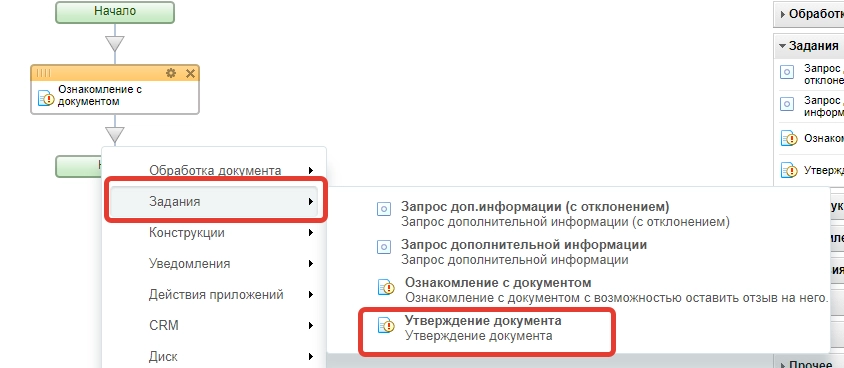Click arrow next to Действия приложений item
The image size is (844, 368).
click(311, 295)
